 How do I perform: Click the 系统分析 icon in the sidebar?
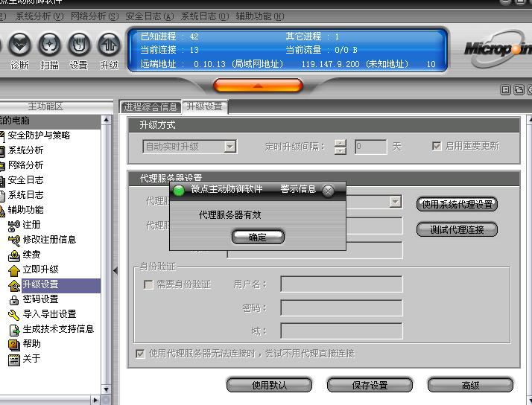point(1,151)
